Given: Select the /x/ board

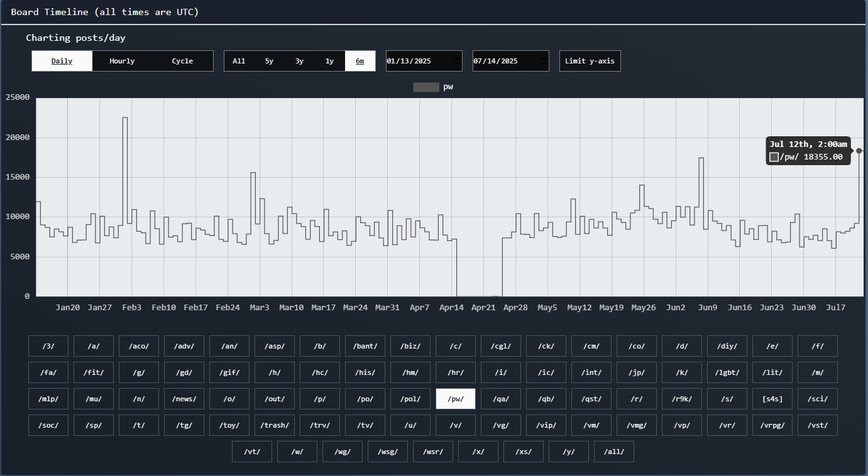Looking at the screenshot, I should (x=478, y=452).
